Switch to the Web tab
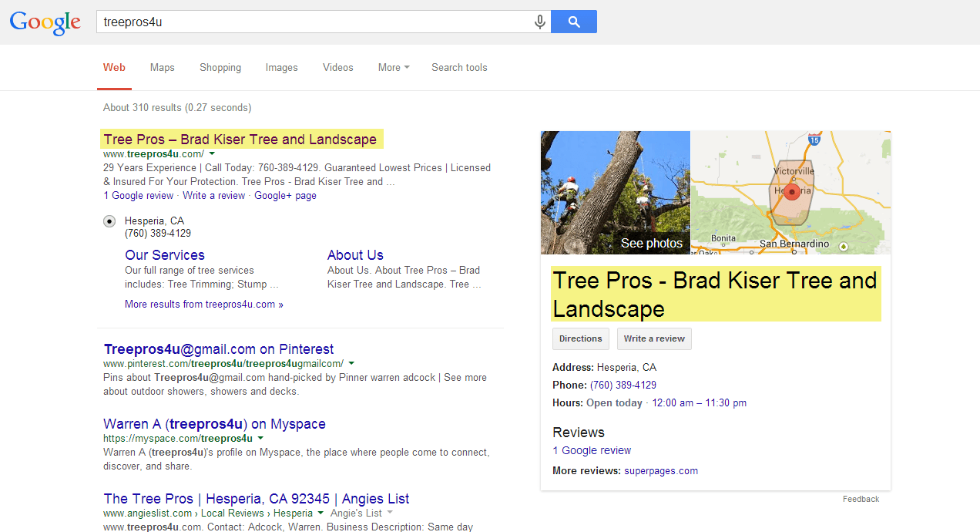Screen dimensions: 980x532 pos(114,68)
